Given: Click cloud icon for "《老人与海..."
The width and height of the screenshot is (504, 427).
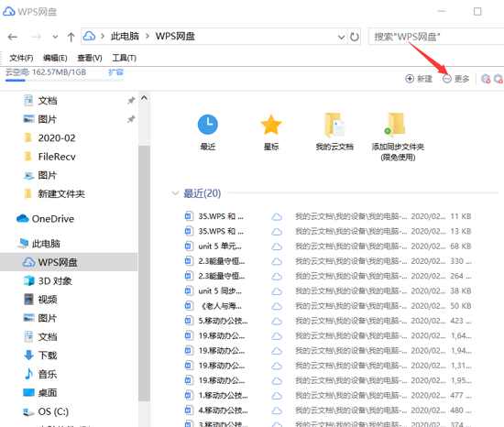Looking at the screenshot, I should (277, 307).
